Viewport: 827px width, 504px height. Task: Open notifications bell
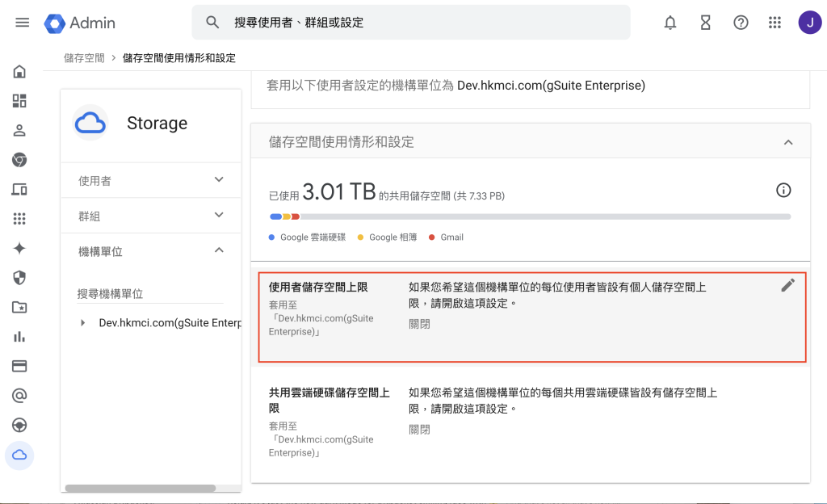pos(670,23)
